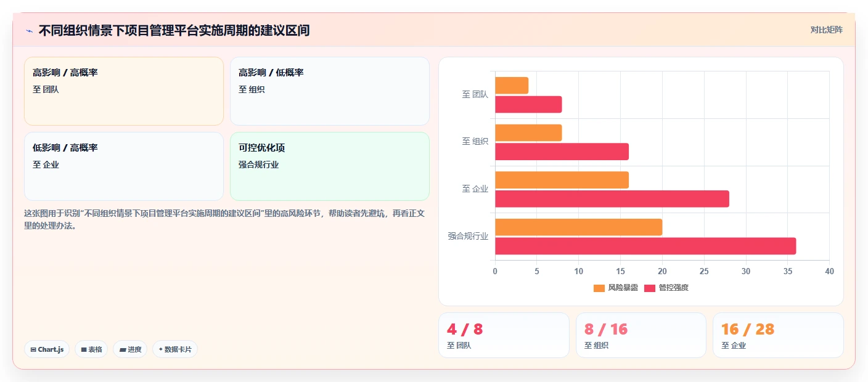Click the 强合规行业 y-axis label
868x382 pixels.
pos(468,236)
